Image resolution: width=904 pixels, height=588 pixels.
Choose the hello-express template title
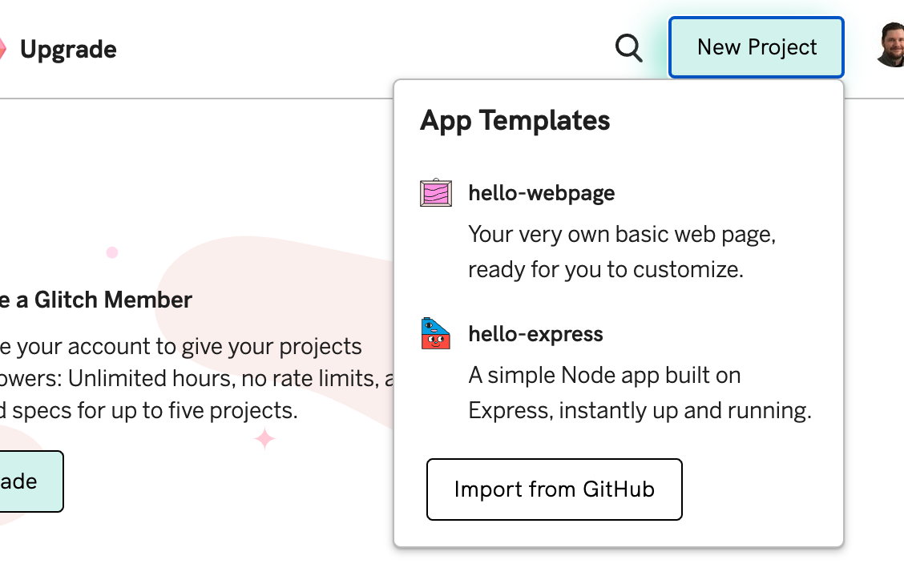pos(535,334)
